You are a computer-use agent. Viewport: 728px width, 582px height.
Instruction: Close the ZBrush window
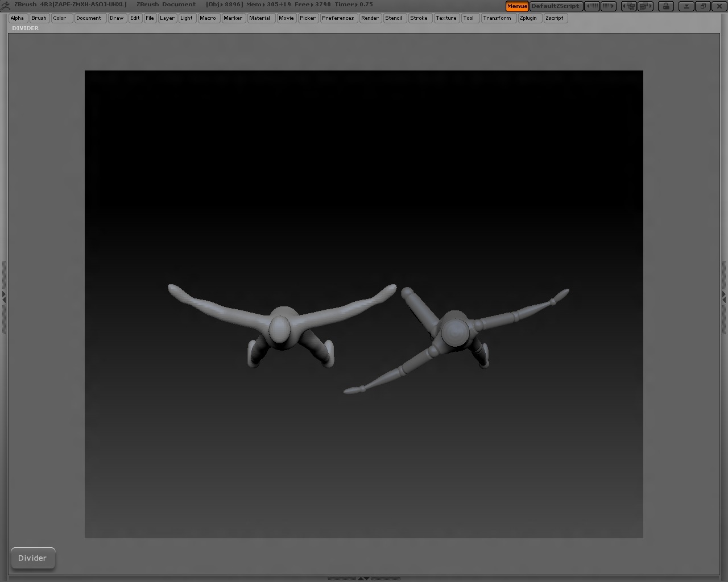[x=719, y=6]
